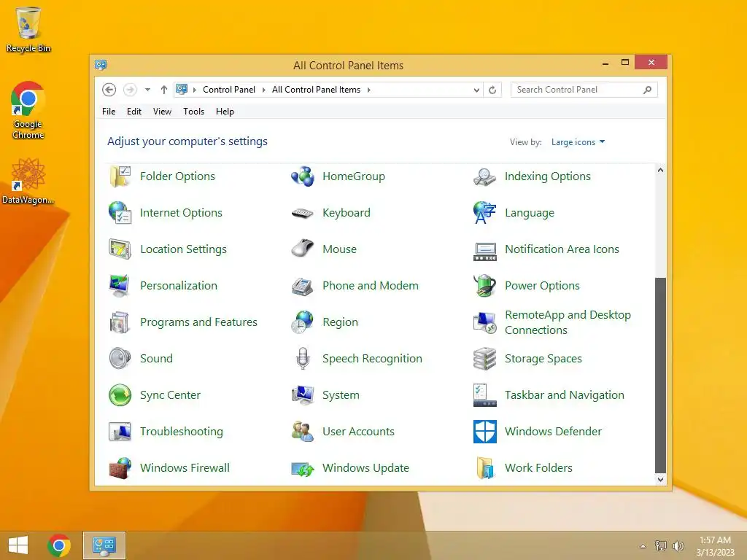Click the Internet Options globe icon
Image resolution: width=747 pixels, height=560 pixels.
click(x=120, y=213)
